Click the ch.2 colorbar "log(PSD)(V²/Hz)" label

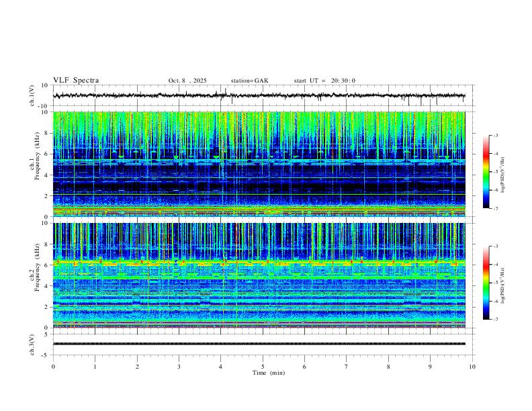pos(503,285)
